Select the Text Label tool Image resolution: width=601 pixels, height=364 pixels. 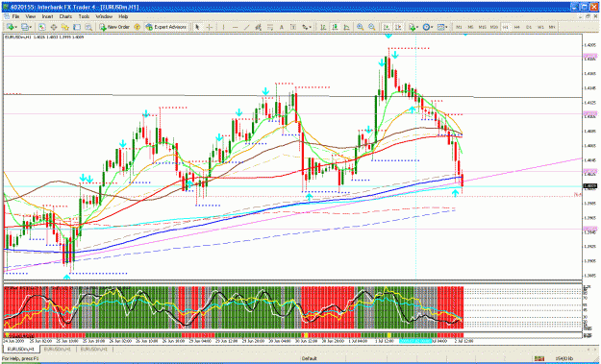(x=293, y=27)
